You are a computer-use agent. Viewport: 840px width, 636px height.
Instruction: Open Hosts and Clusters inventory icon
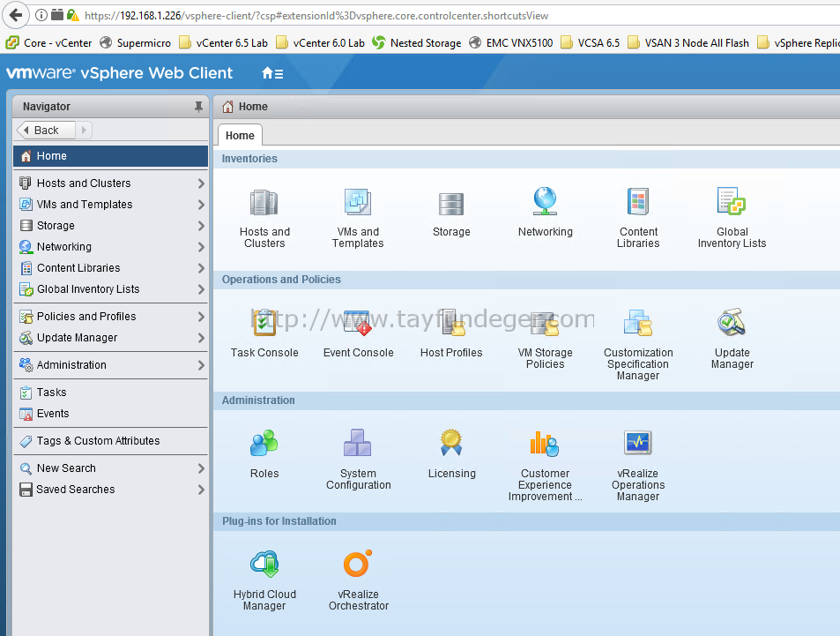click(264, 203)
